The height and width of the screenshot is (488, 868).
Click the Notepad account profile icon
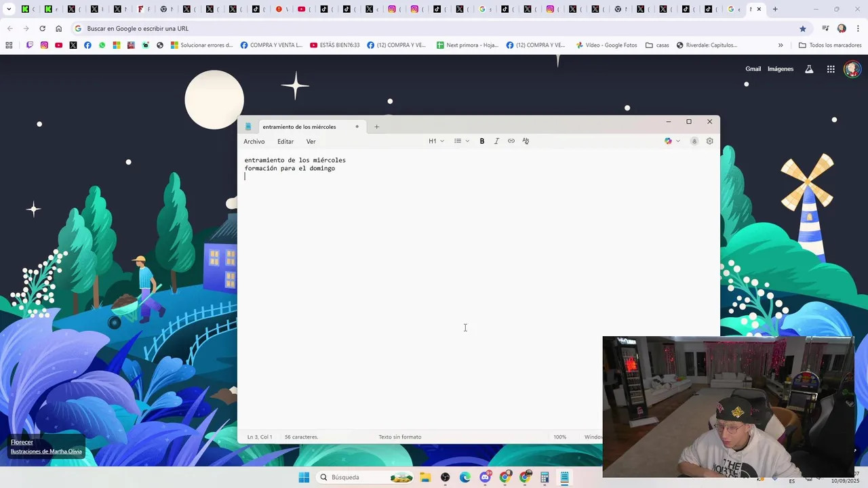[694, 141]
